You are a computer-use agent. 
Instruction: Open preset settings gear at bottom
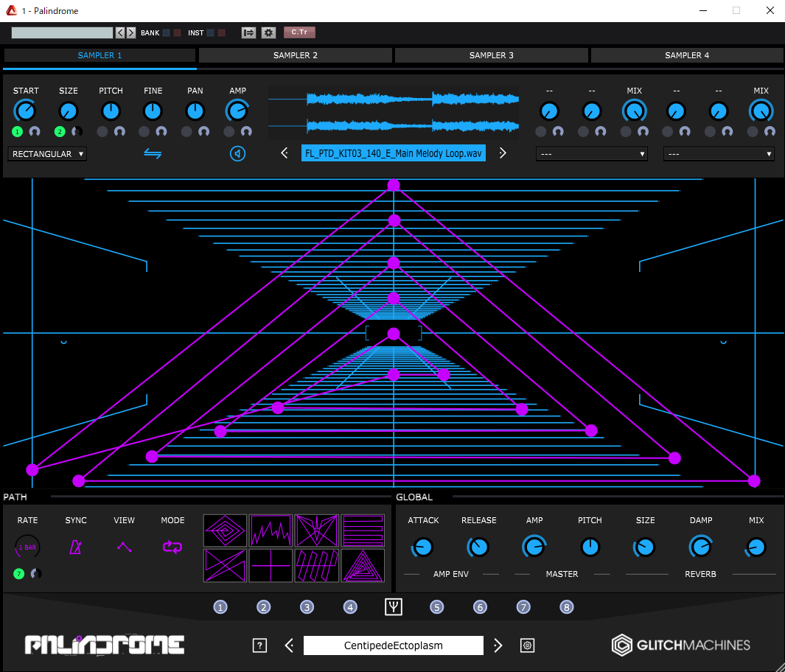(527, 645)
